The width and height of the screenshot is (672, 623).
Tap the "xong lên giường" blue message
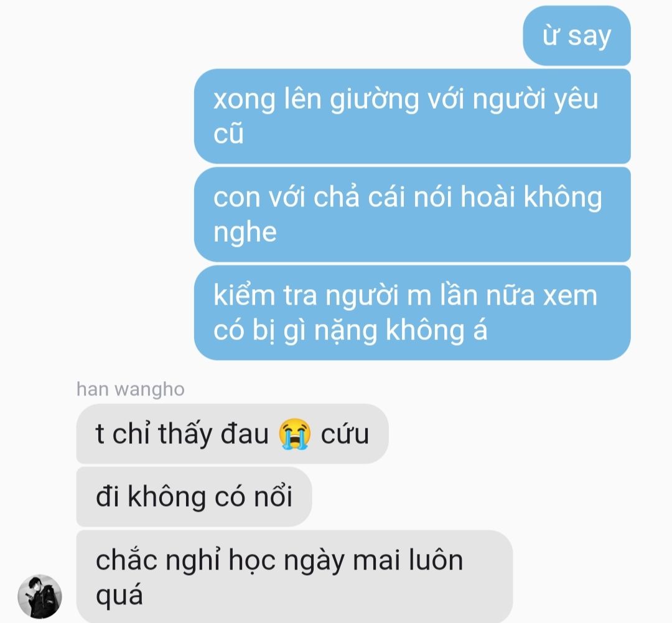413,116
